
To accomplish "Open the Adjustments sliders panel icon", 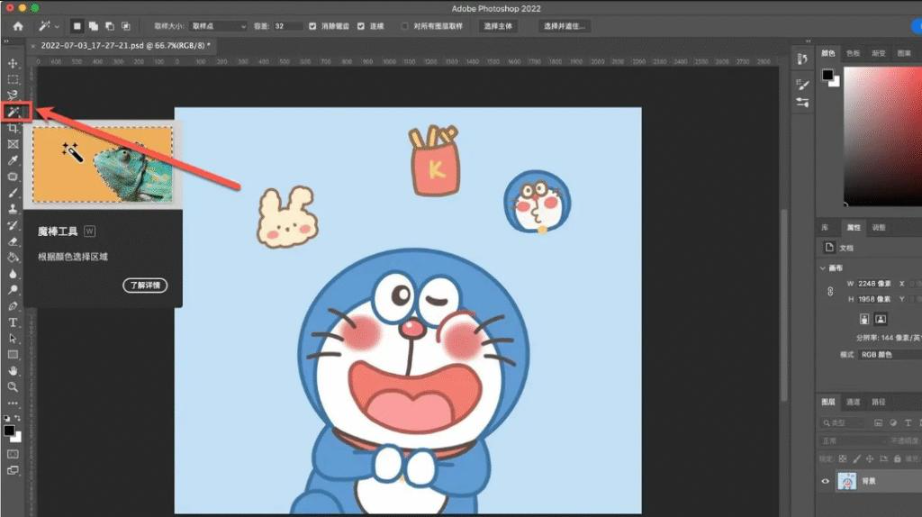I will point(802,102).
